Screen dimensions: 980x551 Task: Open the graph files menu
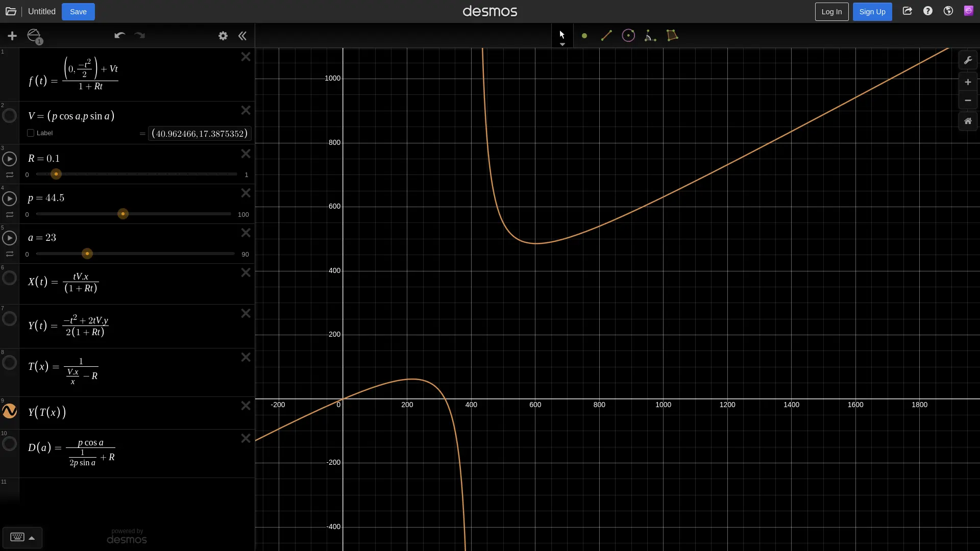click(11, 11)
